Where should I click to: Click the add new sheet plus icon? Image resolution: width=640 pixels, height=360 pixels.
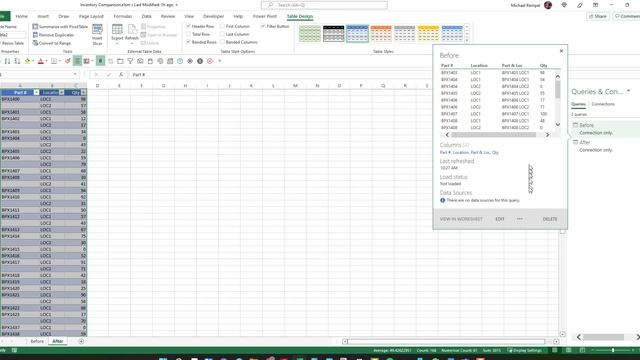coord(81,341)
